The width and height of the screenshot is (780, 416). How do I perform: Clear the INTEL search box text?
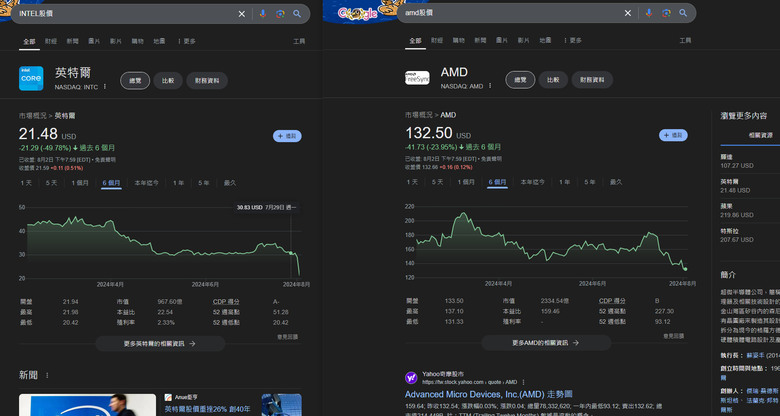242,14
